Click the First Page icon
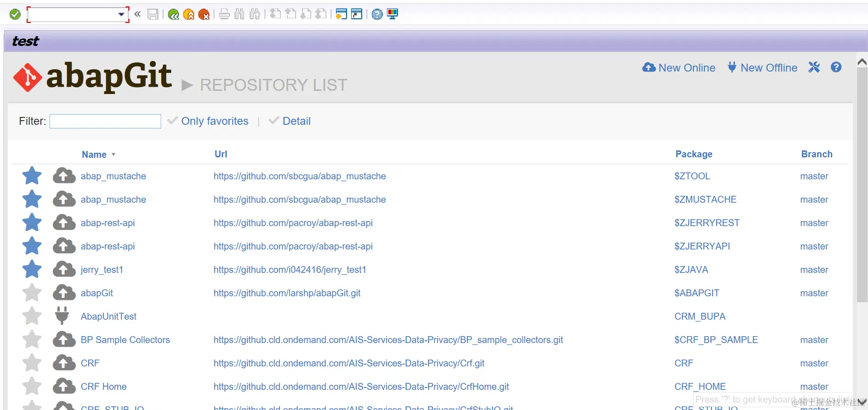868x410 pixels. [275, 14]
